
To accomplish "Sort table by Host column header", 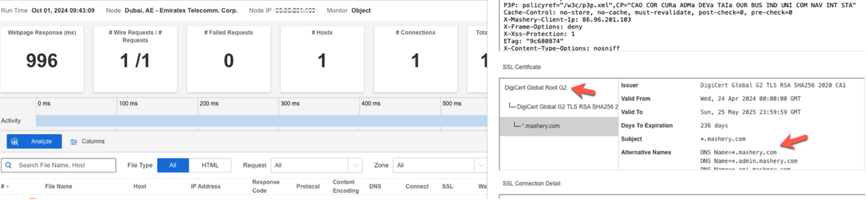I will (x=140, y=186).
